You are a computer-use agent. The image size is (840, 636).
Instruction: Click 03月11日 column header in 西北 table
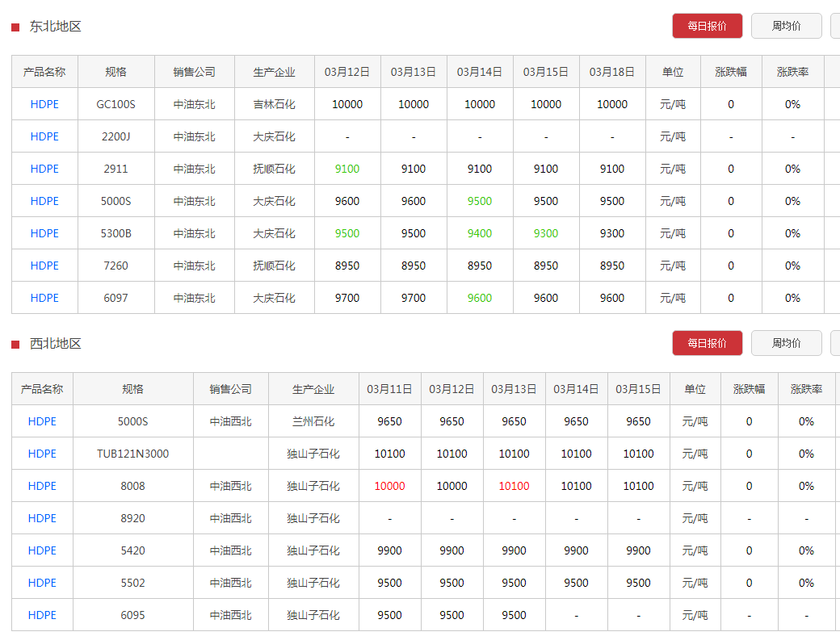pos(389,389)
